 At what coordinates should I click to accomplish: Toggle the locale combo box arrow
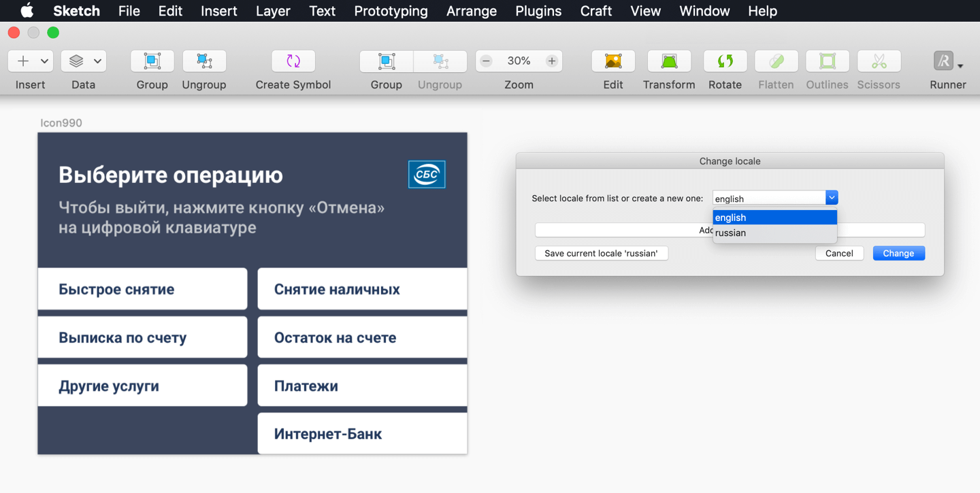click(832, 198)
